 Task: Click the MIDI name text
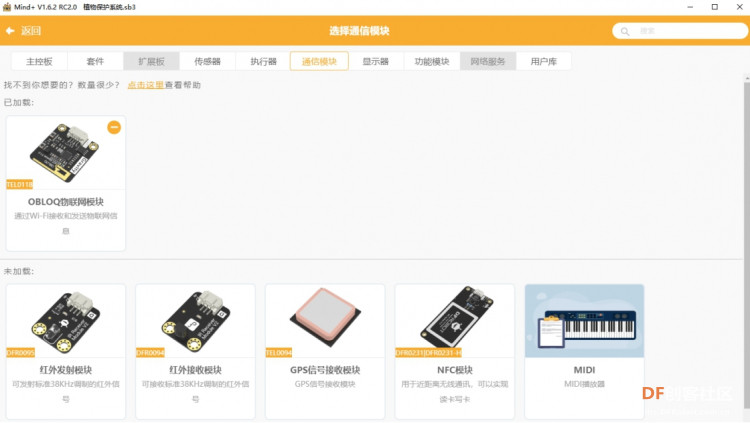point(585,370)
